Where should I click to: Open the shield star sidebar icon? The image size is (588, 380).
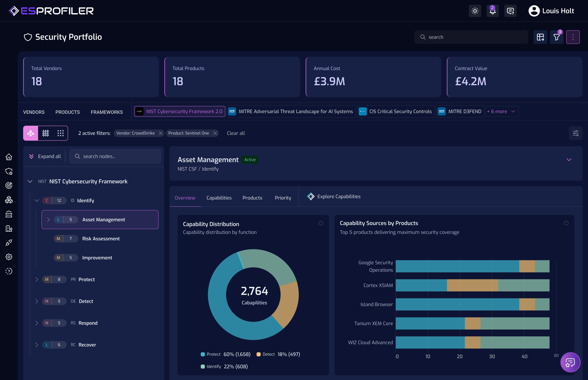9,171
